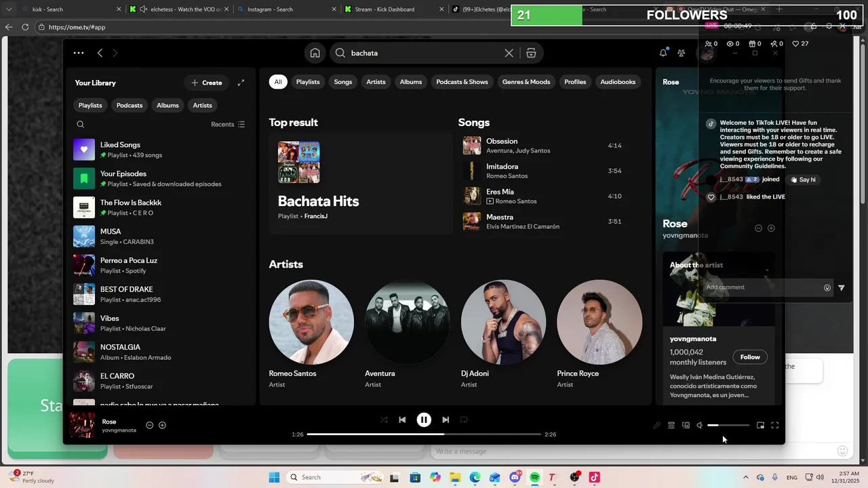Click the Create button in library

point(207,83)
